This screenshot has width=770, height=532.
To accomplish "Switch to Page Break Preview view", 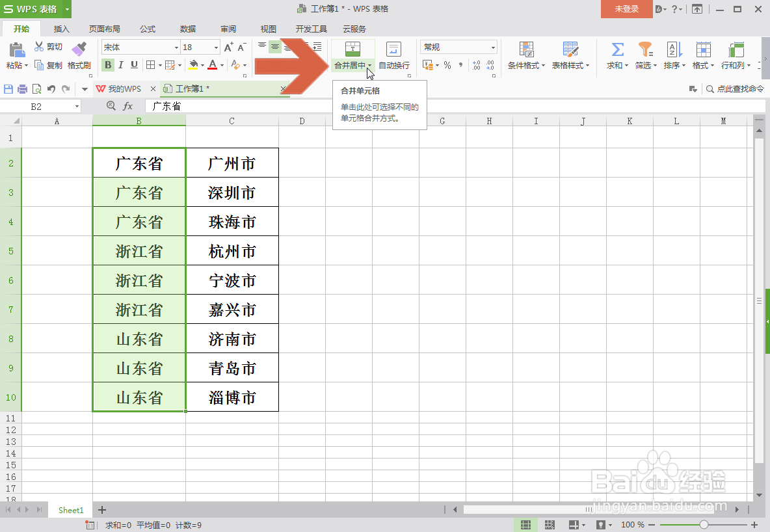I will [550, 525].
